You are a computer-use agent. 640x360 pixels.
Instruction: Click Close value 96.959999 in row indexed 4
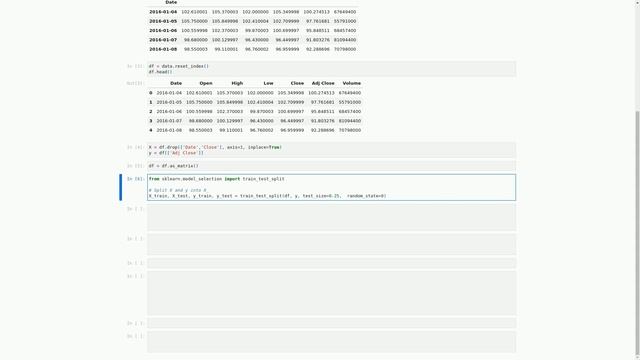(x=292, y=130)
